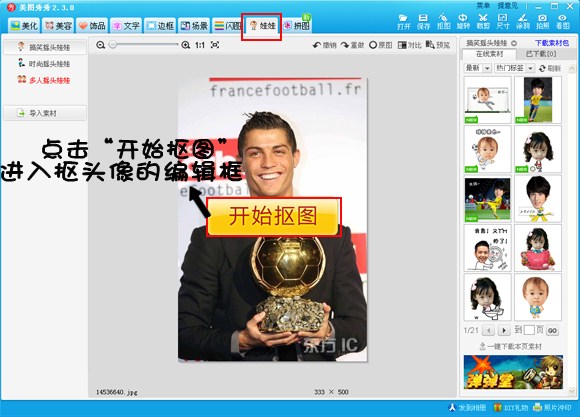Click the 导入素材 import button

point(45,113)
